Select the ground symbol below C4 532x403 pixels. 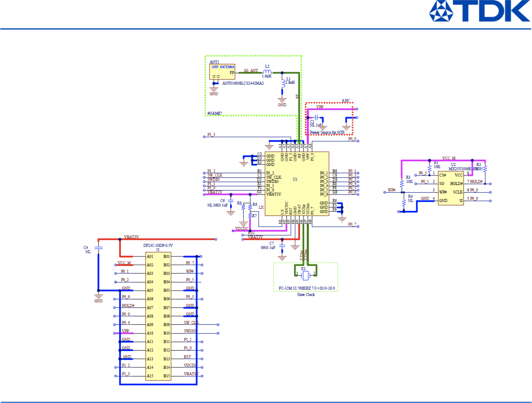(99, 296)
